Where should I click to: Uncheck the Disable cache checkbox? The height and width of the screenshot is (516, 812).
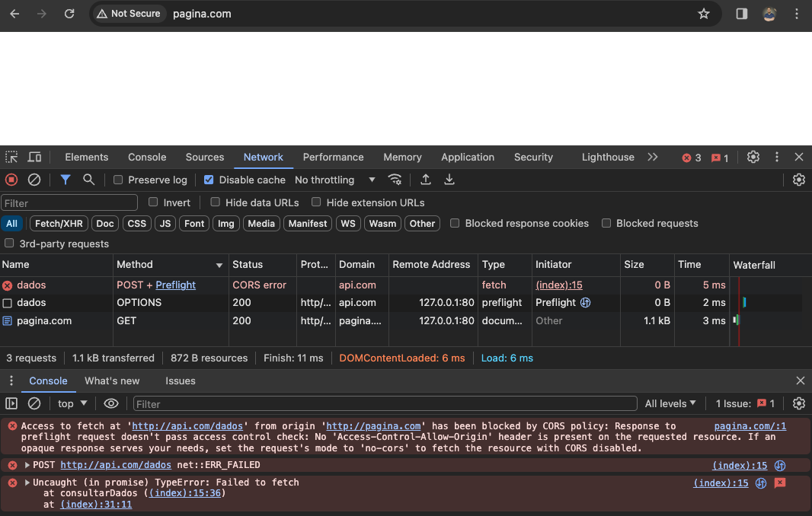tap(209, 180)
